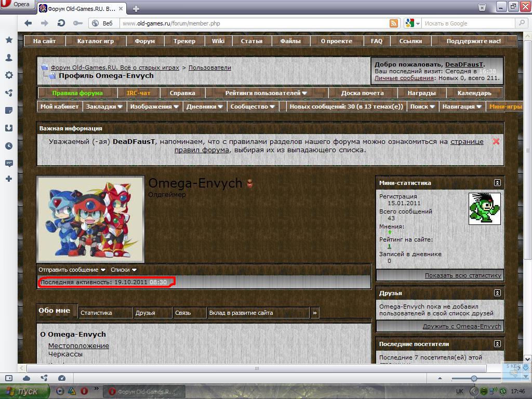The height and width of the screenshot is (399, 532).
Task: Click the Opera Turbo speedometer icon
Action: (62, 378)
